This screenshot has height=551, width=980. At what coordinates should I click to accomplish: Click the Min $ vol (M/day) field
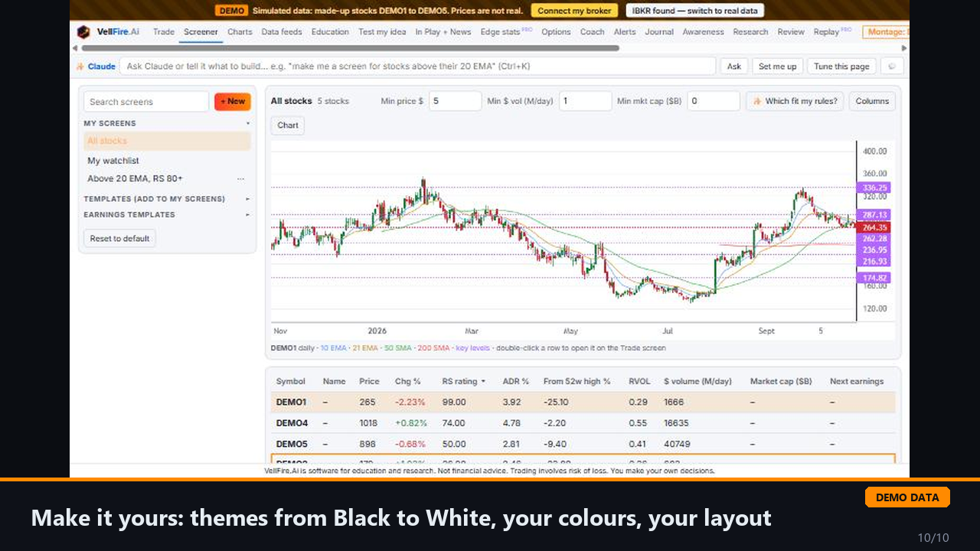point(585,101)
